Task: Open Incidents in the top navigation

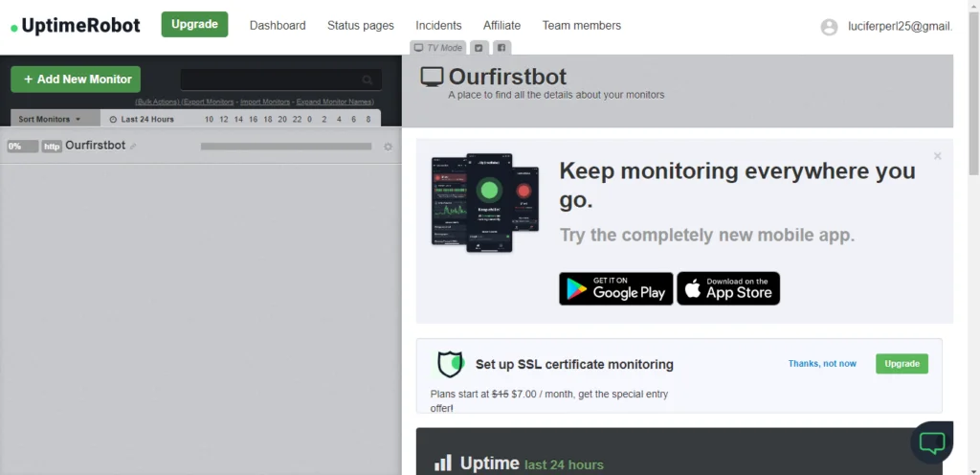Action: click(x=438, y=26)
